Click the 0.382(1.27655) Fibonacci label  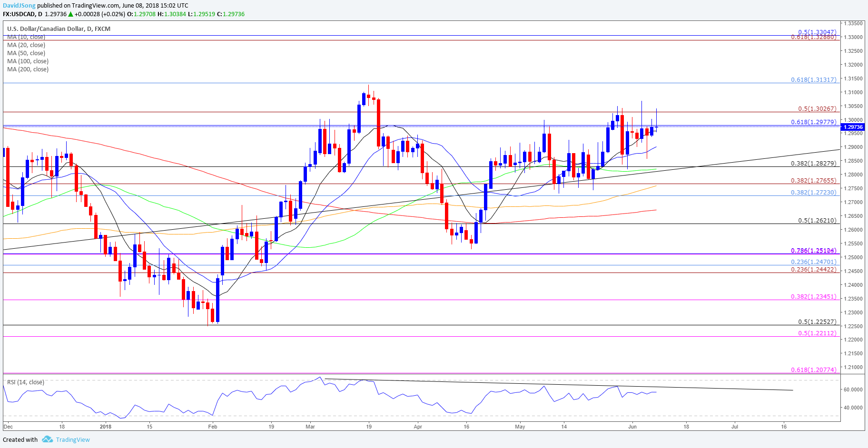(x=814, y=181)
